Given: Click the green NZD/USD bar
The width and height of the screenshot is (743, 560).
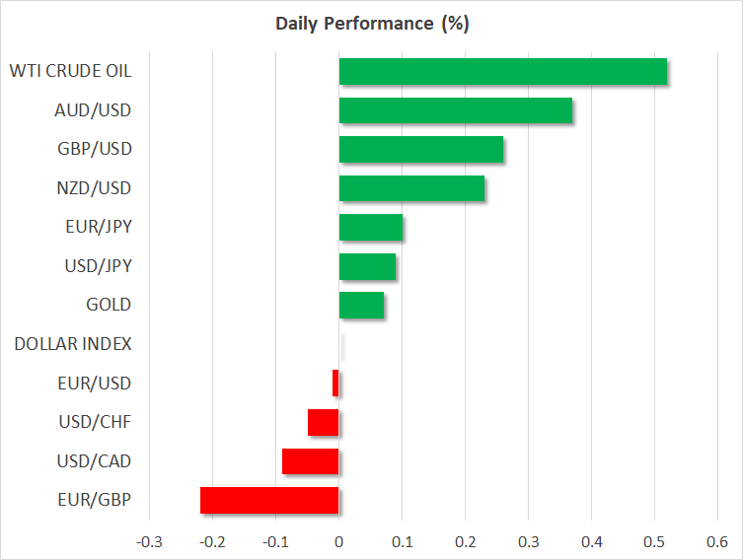Looking at the screenshot, I should (411, 188).
